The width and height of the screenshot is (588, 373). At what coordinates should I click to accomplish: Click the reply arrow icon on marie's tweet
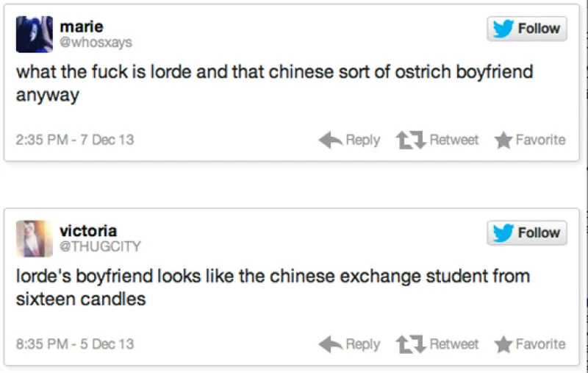330,140
